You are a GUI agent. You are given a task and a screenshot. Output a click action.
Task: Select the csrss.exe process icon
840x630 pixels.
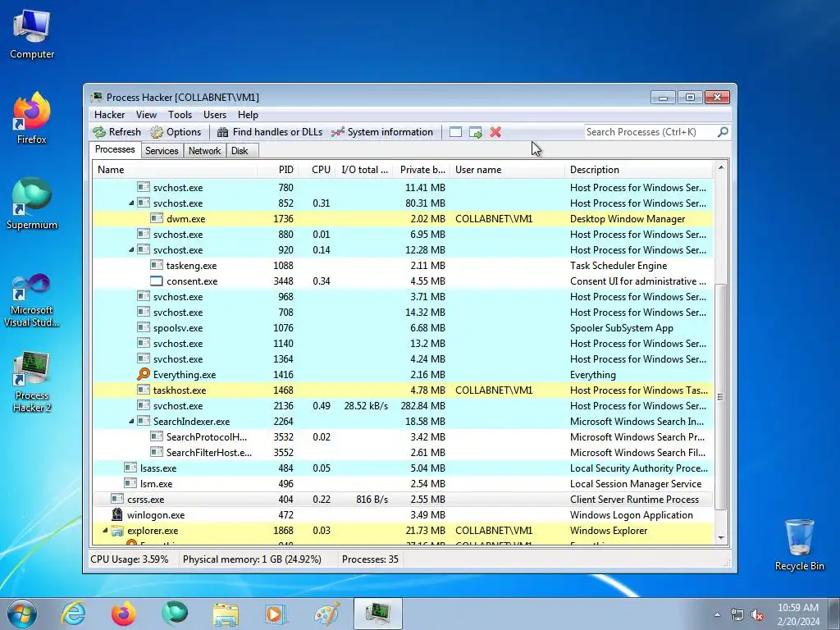tap(117, 500)
